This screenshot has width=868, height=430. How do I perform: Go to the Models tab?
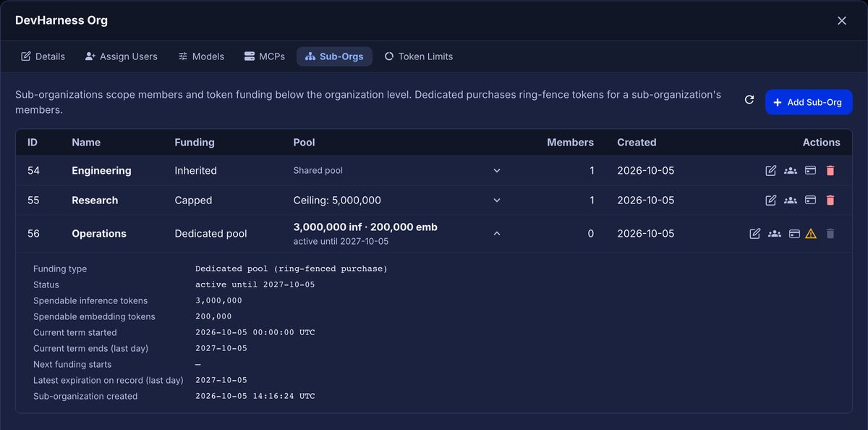201,56
